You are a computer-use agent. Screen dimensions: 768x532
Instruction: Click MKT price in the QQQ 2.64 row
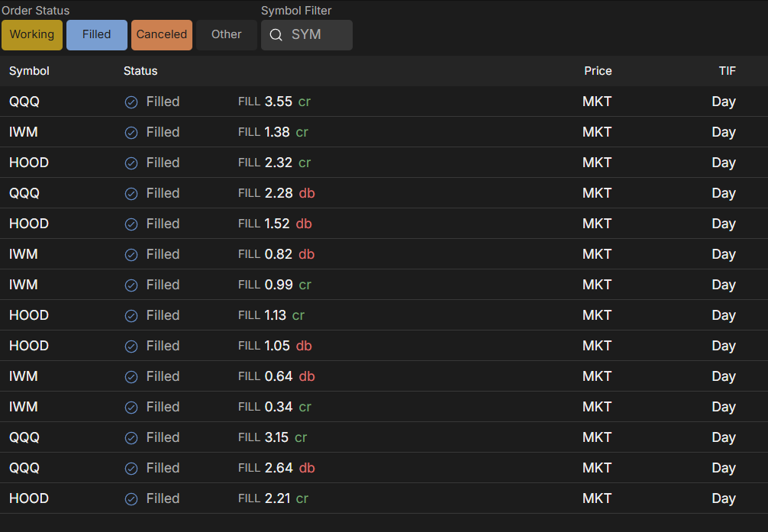click(x=597, y=468)
